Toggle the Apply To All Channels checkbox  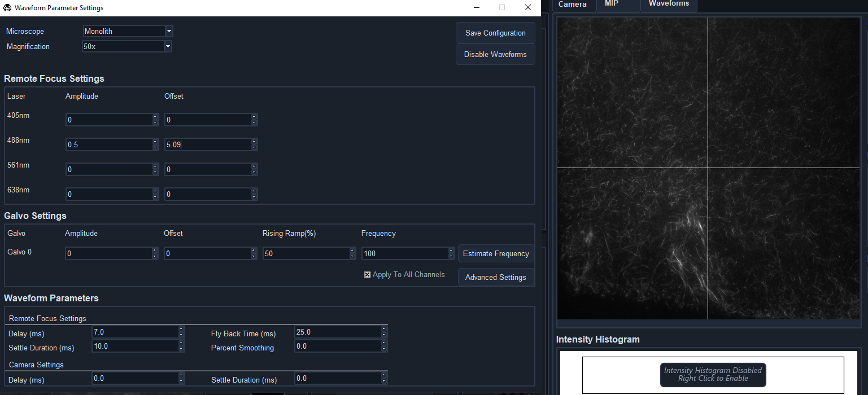pyautogui.click(x=367, y=274)
